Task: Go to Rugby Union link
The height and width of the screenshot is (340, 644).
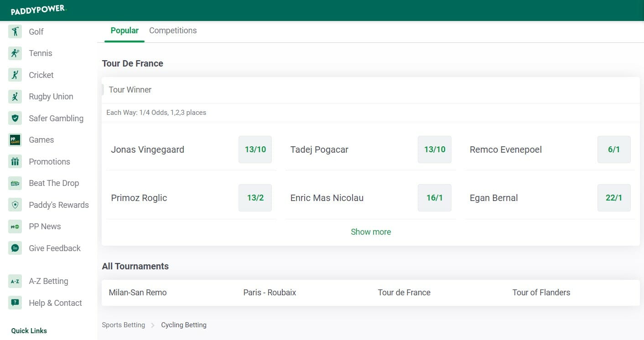Action: pyautogui.click(x=51, y=97)
